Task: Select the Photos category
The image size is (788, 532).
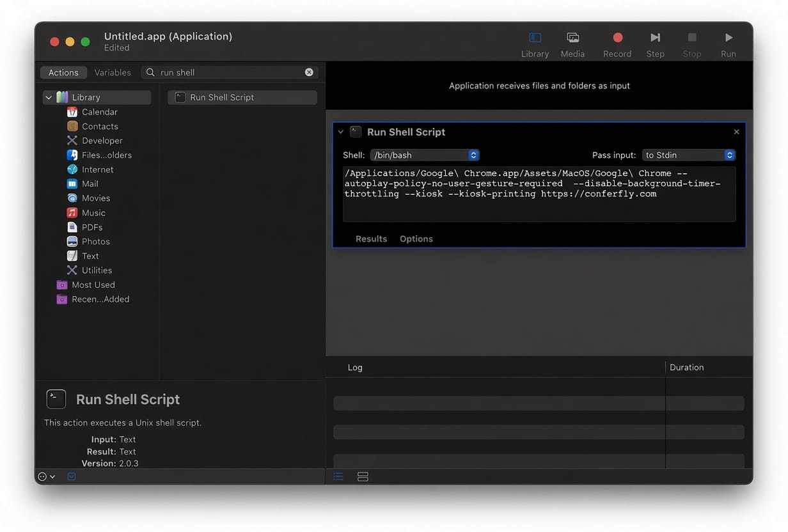Action: pos(88,241)
